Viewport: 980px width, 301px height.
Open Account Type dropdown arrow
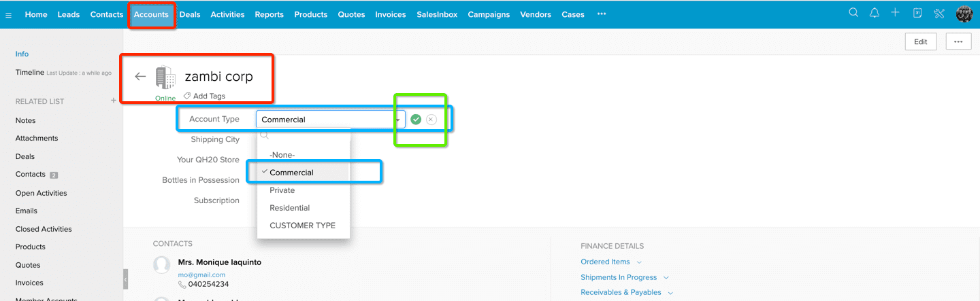pos(398,120)
